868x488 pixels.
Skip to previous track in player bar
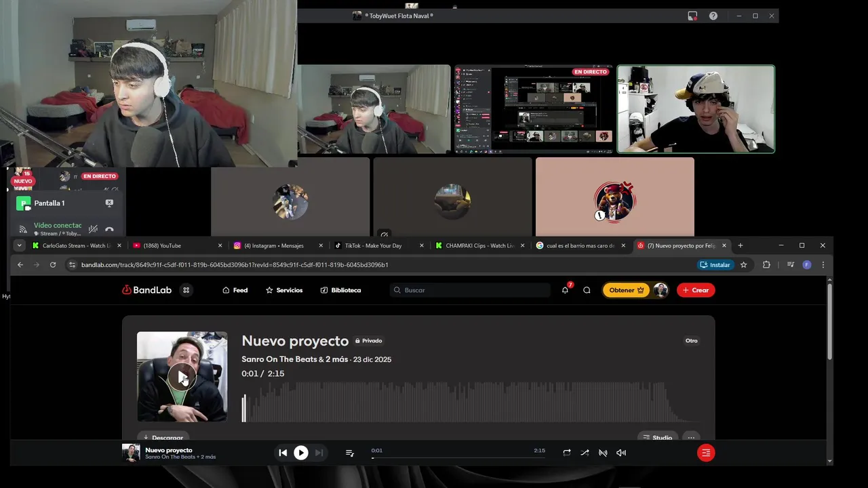click(x=283, y=453)
